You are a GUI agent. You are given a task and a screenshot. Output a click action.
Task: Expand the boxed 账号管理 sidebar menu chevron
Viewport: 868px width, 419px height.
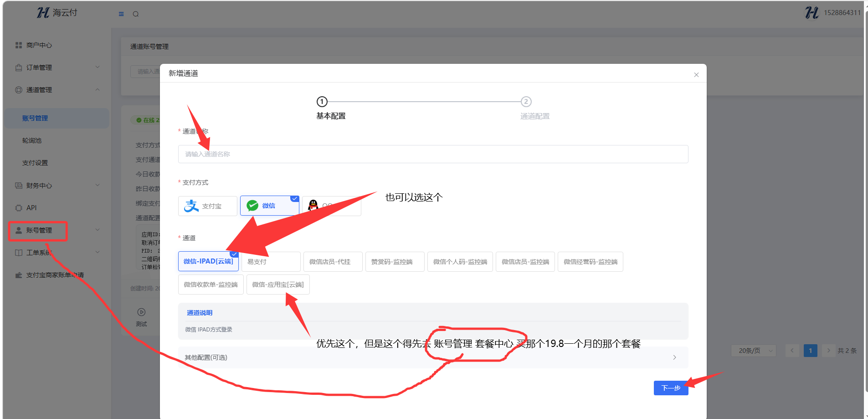pos(98,230)
